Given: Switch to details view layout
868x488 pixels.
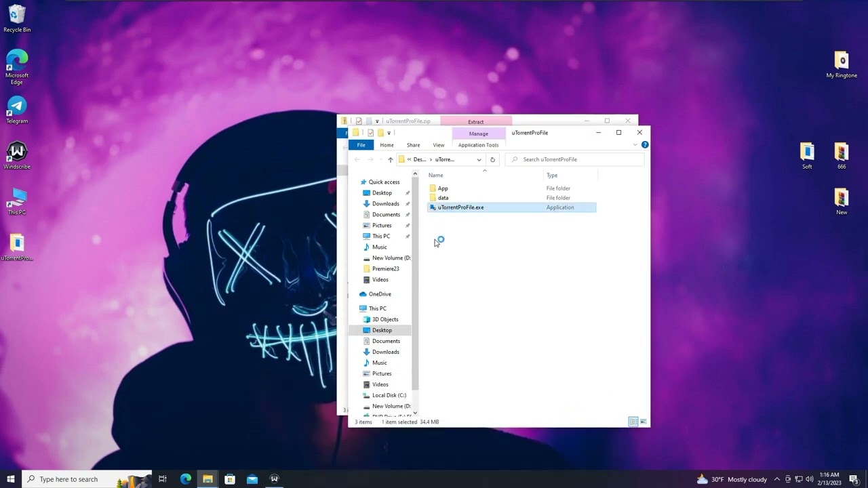Looking at the screenshot, I should 633,422.
